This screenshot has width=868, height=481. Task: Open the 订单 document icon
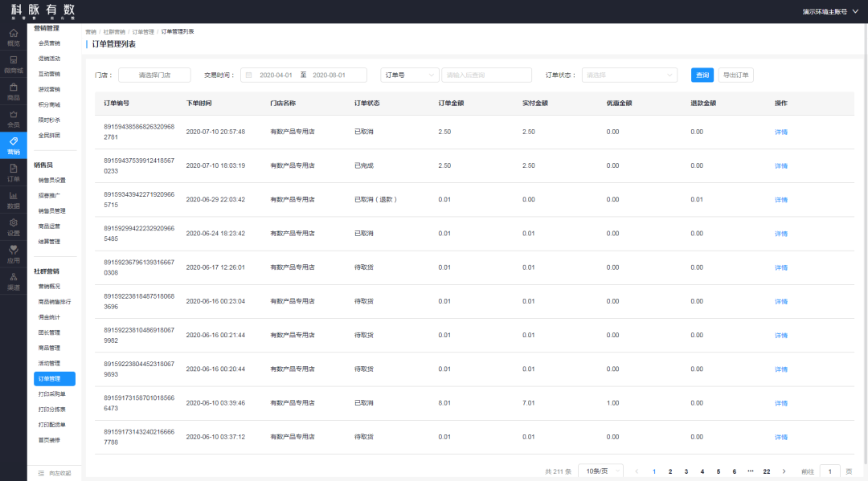[14, 169]
